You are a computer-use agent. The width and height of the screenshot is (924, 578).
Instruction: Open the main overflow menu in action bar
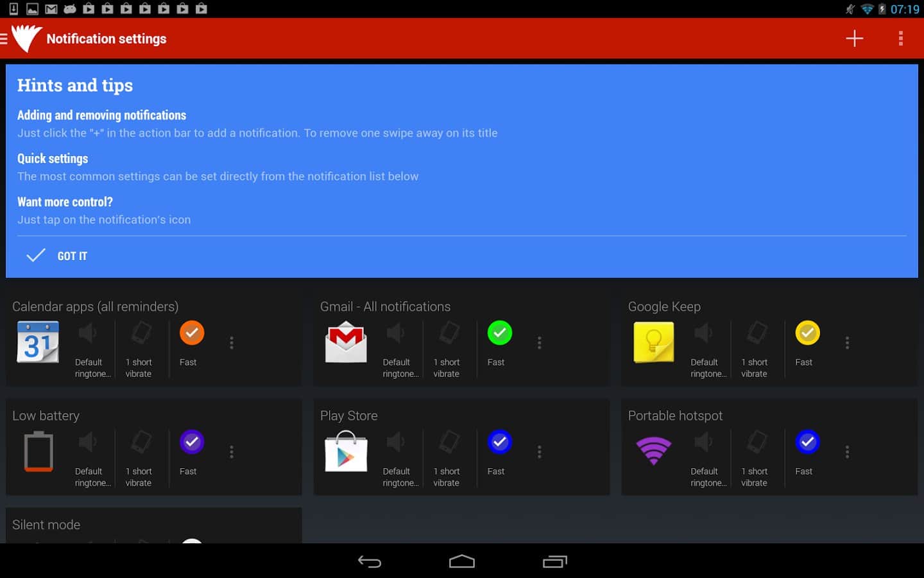[x=900, y=39]
